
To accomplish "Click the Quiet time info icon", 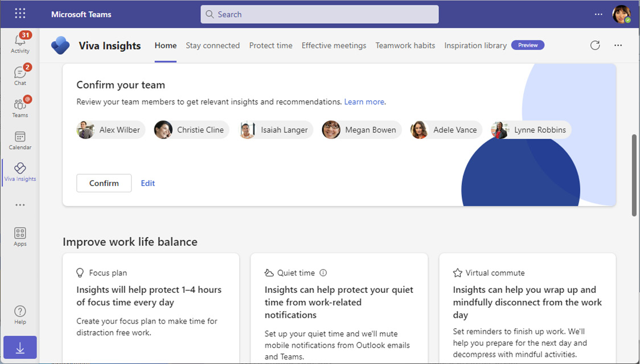I will point(323,272).
